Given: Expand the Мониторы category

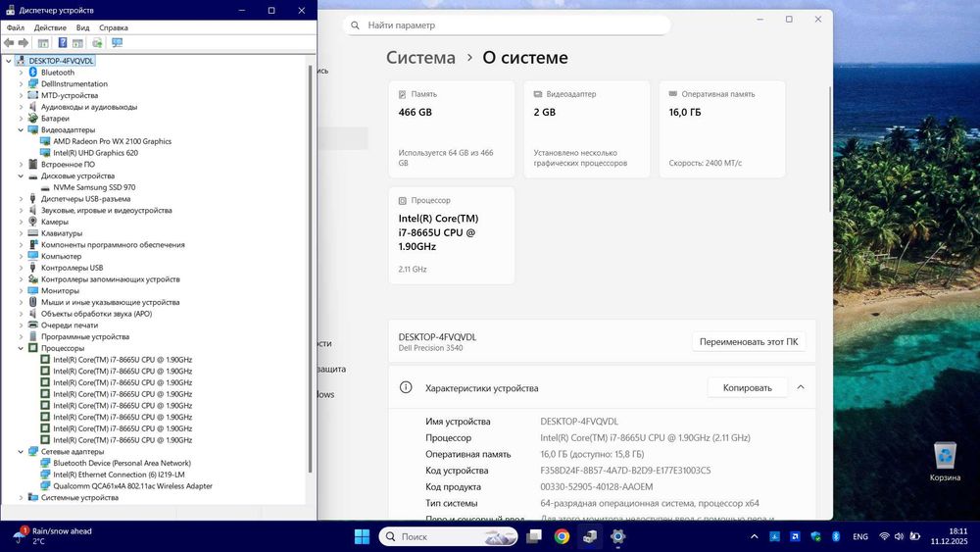Looking at the screenshot, I should tap(21, 290).
